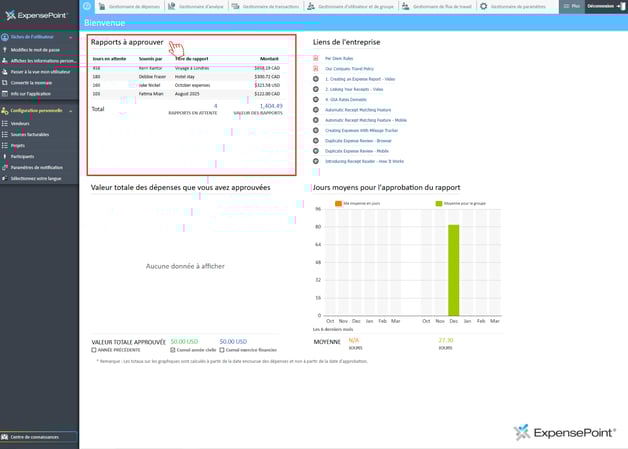The width and height of the screenshot is (628, 449).
Task: Open GSA Rates Domestic link
Action: pos(346,100)
